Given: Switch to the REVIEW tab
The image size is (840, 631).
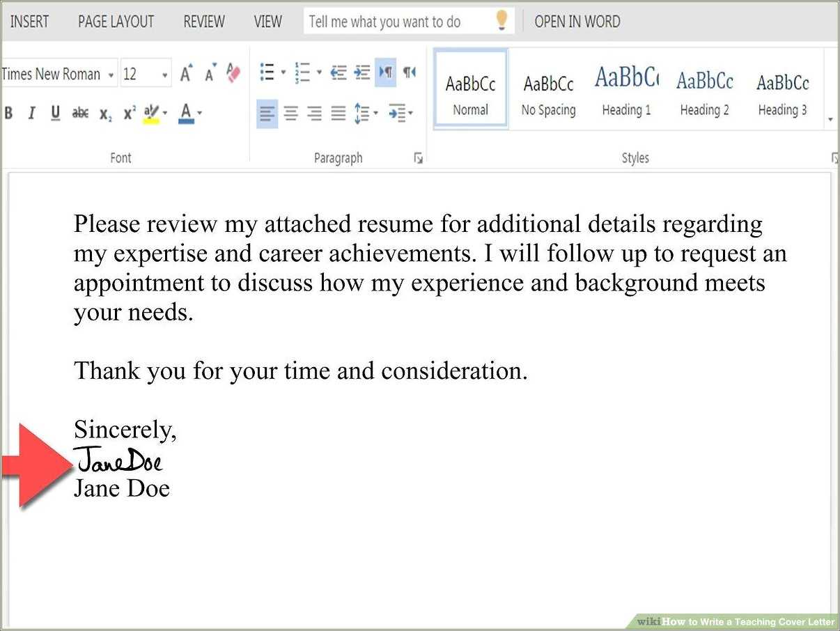Looking at the screenshot, I should [203, 22].
